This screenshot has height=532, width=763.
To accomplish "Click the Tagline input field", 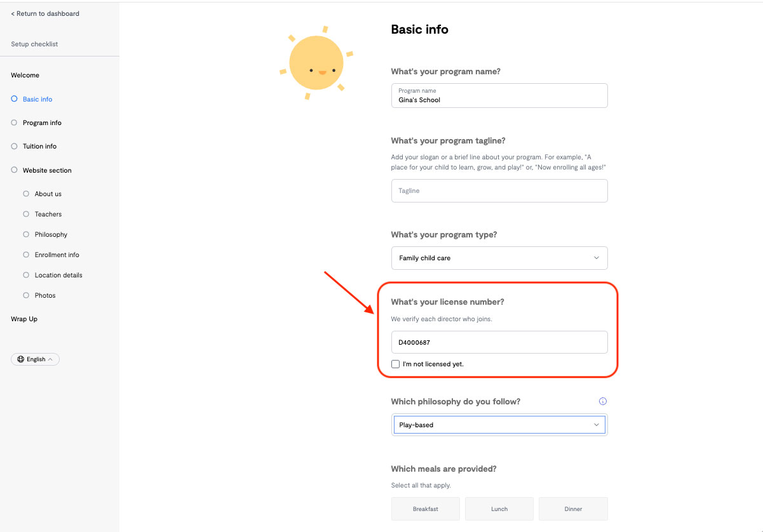I will pyautogui.click(x=499, y=190).
